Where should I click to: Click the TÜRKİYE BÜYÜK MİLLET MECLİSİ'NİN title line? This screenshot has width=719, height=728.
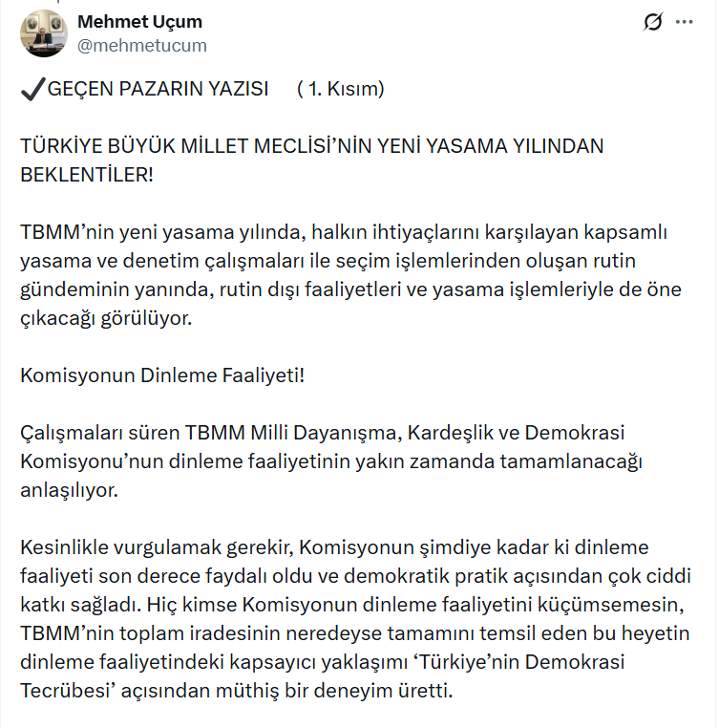tap(312, 146)
